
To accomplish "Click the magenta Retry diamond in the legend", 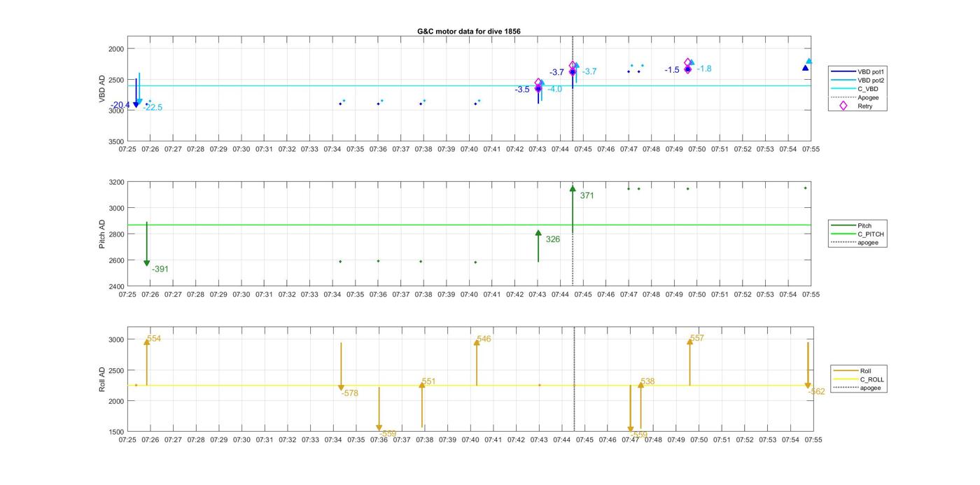I will (843, 106).
